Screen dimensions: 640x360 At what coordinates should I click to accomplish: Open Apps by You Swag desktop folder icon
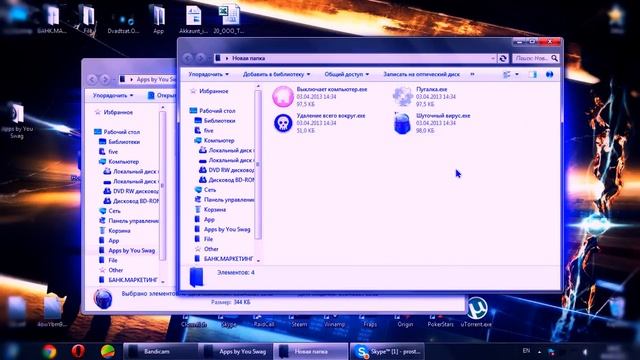point(16,120)
